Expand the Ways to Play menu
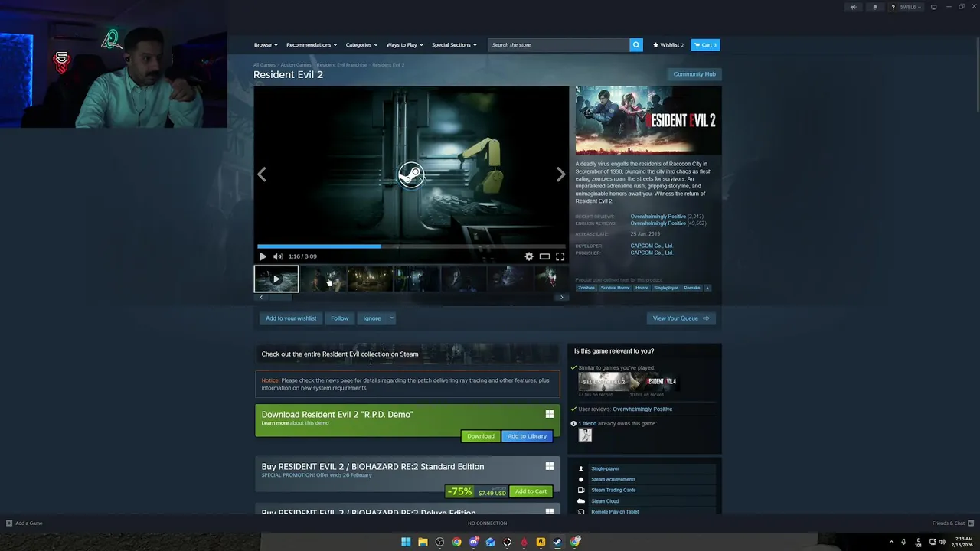 click(404, 45)
